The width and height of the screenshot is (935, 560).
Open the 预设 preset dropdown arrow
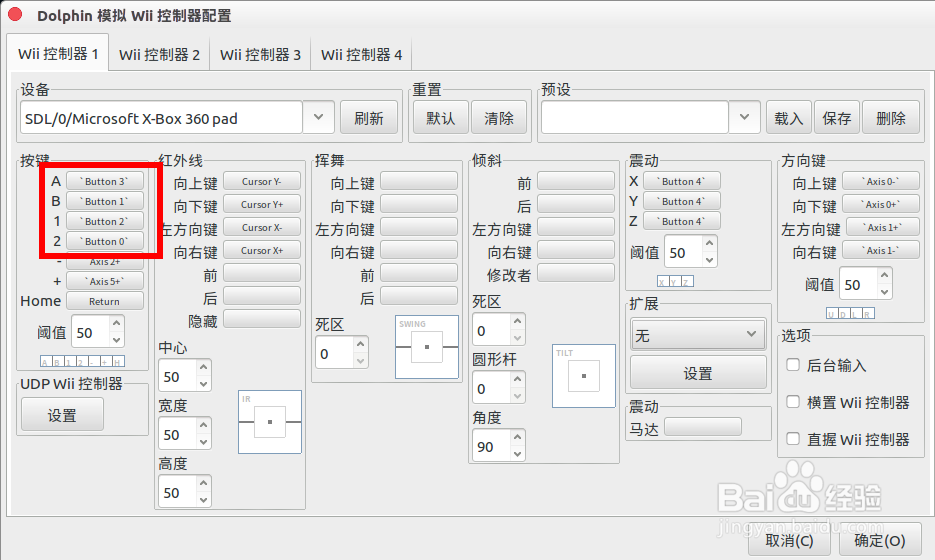(744, 117)
